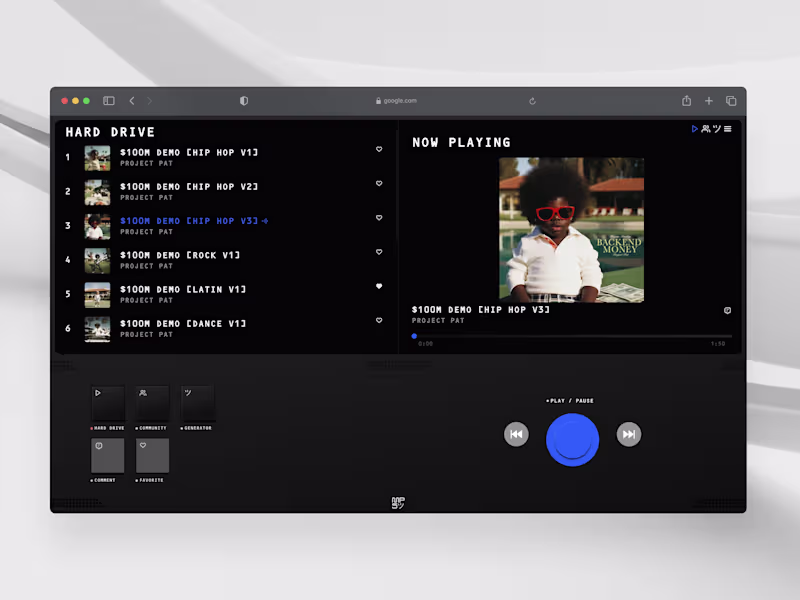The height and width of the screenshot is (600, 800).
Task: Click the Favorite pad button
Action: pos(153,456)
